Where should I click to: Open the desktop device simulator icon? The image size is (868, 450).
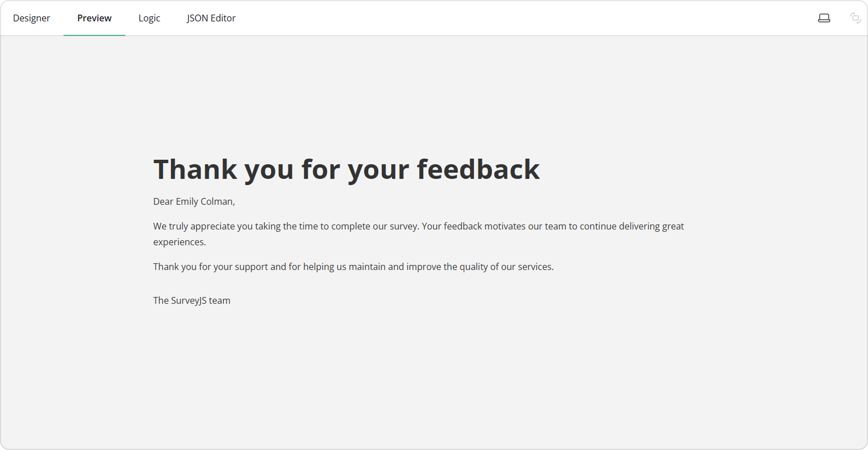coord(824,17)
